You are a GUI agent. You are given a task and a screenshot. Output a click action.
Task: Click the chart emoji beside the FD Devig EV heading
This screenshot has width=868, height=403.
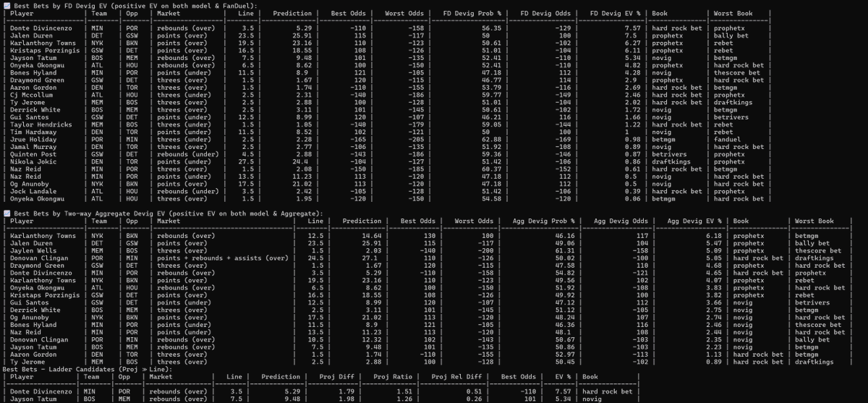click(7, 6)
